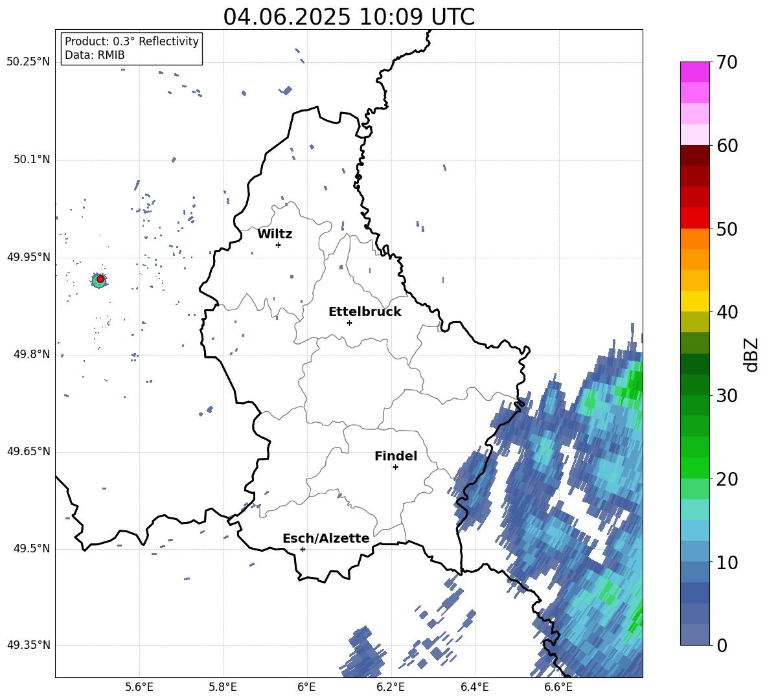767x700 pixels.
Task: Click the 6.2°E longitude label
Action: click(391, 687)
